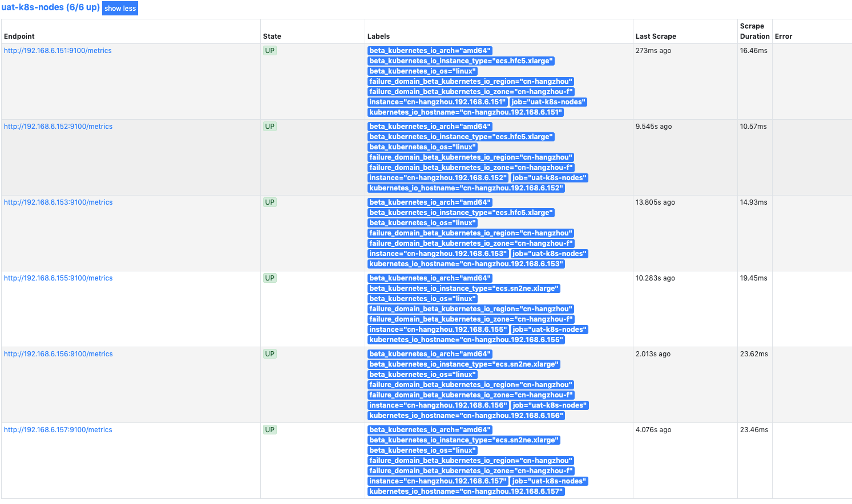Click instance_type="ecs.hfc5.xlarge" label in 6.151 row
The image size is (852, 504).
pos(461,61)
